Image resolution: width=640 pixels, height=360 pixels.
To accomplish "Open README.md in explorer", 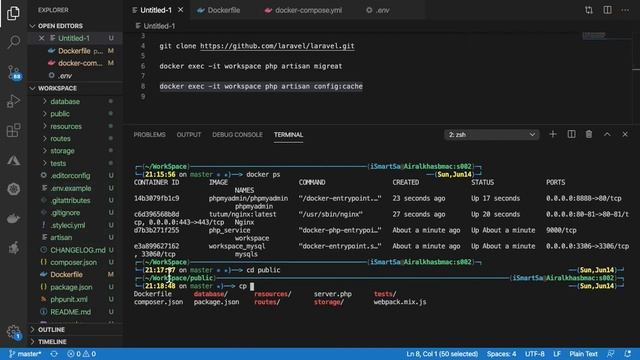I will pos(75,312).
